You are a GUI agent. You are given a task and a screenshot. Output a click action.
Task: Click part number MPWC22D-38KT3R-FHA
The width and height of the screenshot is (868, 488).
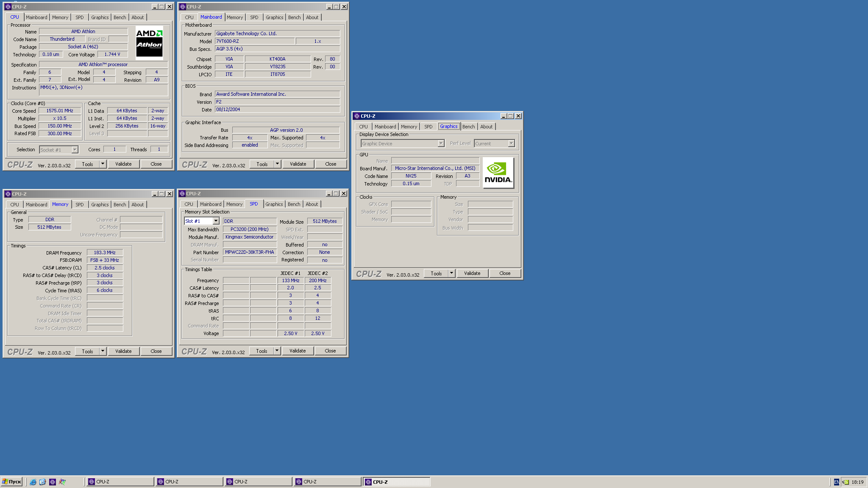coord(250,252)
